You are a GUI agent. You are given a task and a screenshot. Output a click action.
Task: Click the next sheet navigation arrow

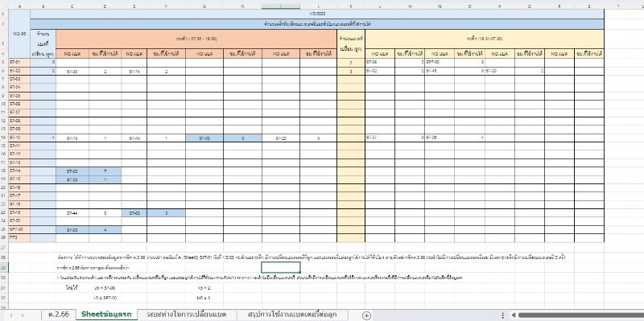23,315
